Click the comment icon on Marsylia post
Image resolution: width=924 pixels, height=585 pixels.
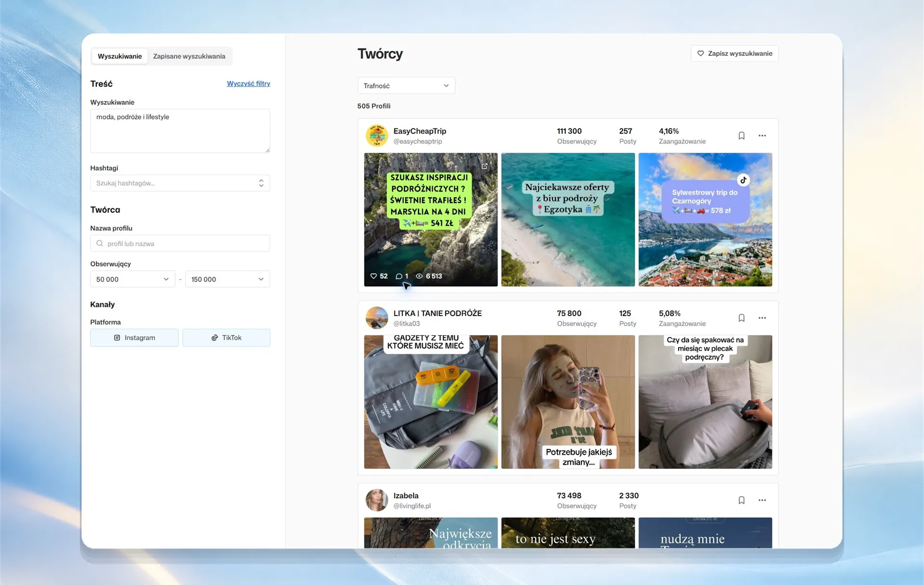click(x=398, y=276)
